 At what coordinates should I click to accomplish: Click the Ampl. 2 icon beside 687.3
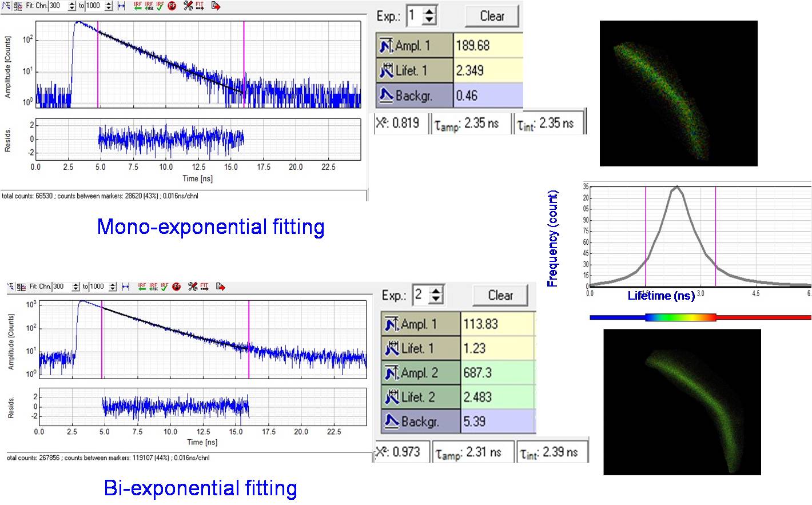[x=392, y=373]
